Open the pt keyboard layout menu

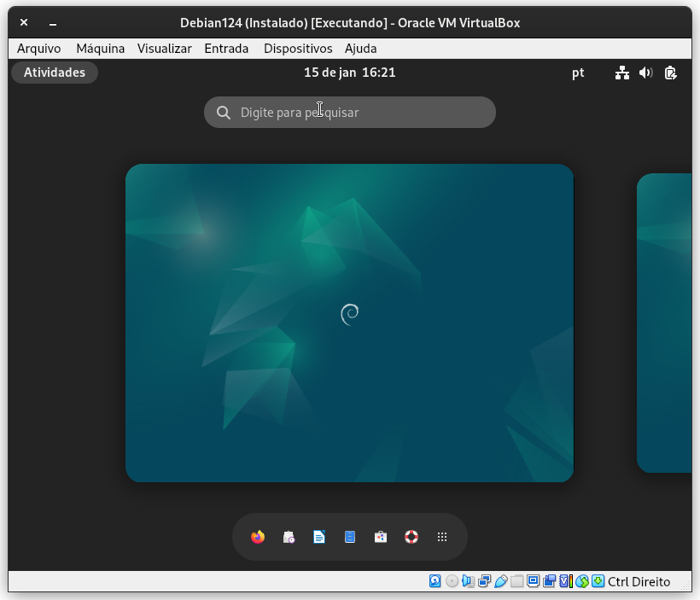point(578,73)
